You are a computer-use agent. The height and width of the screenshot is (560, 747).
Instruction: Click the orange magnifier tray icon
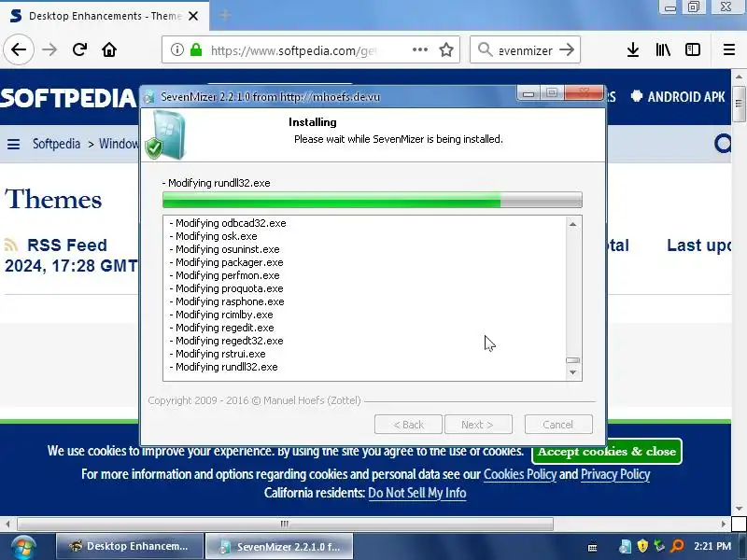tap(677, 546)
